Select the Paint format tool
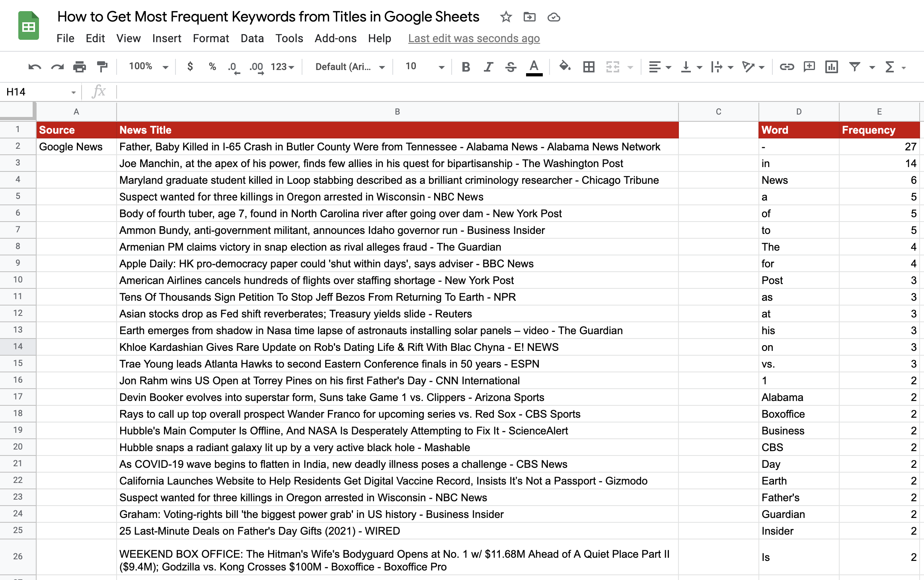Viewport: 924px width, 580px height. tap(102, 67)
